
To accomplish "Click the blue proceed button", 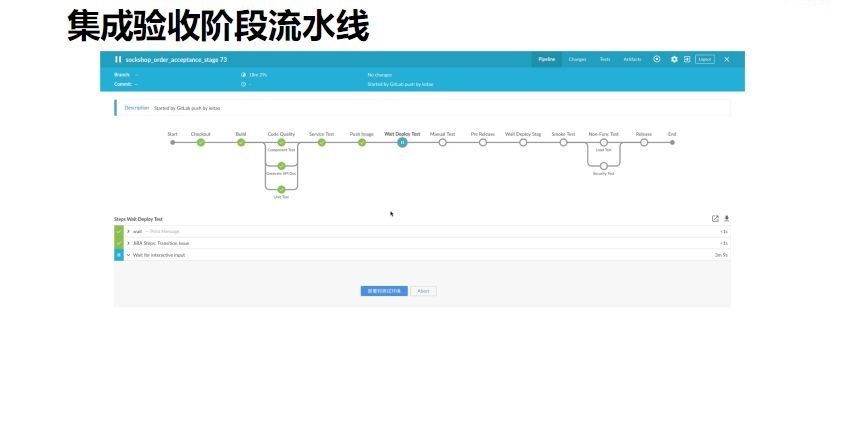I will [384, 291].
